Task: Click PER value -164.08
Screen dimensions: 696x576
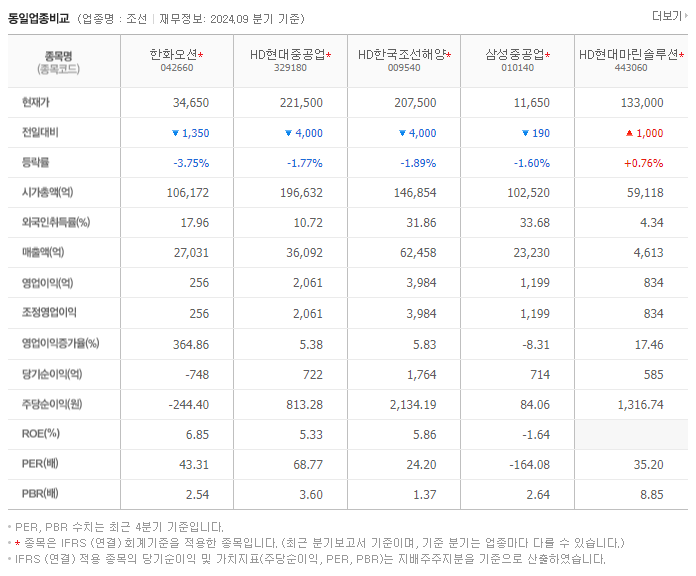Action: tap(530, 465)
